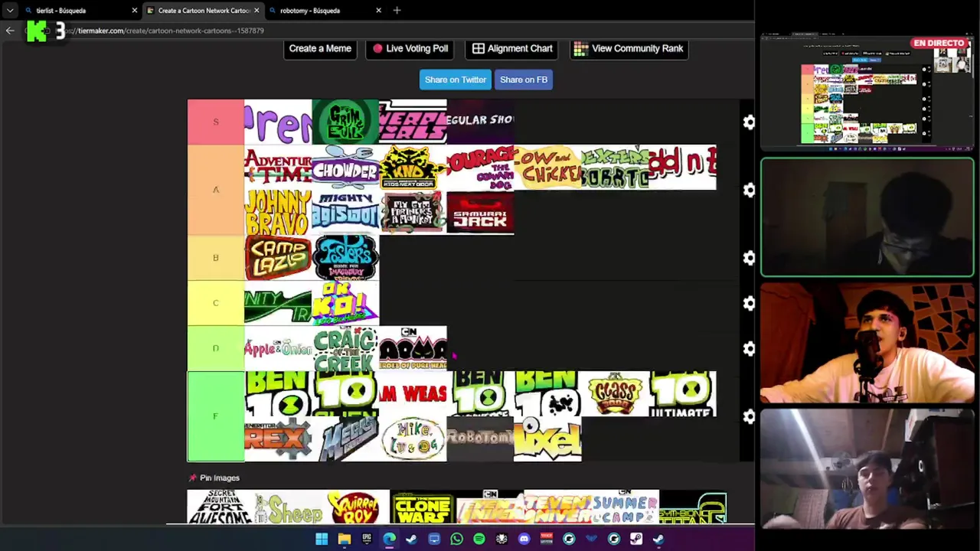This screenshot has height=551, width=980.
Task: Switch to Create a Cartoon Network tab
Action: coord(203,10)
